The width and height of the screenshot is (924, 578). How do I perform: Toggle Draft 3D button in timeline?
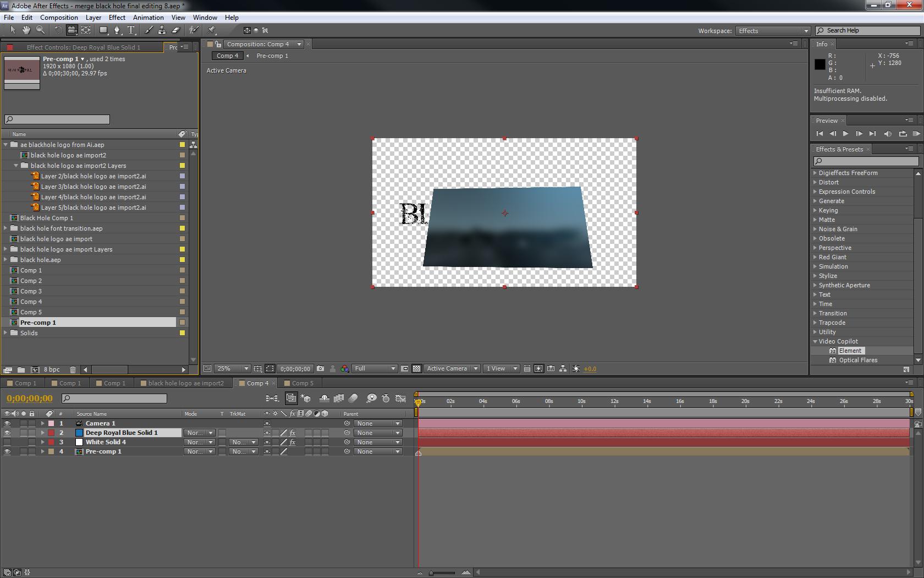306,398
